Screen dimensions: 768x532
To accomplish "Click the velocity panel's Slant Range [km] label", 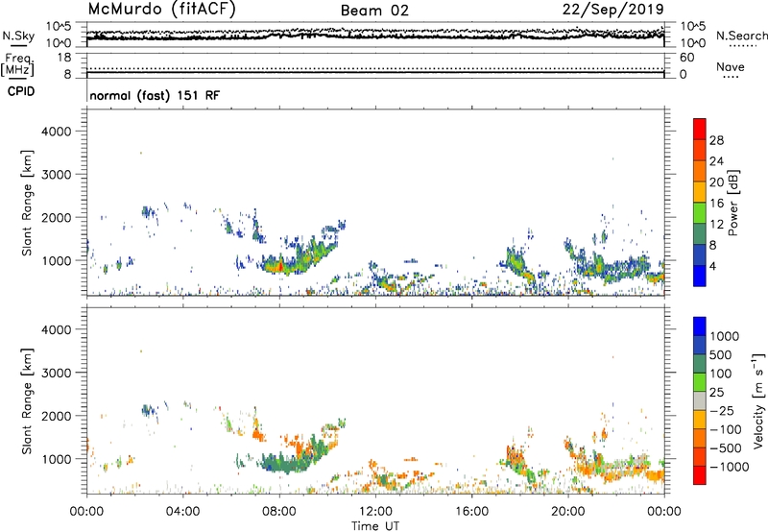I will click(27, 401).
